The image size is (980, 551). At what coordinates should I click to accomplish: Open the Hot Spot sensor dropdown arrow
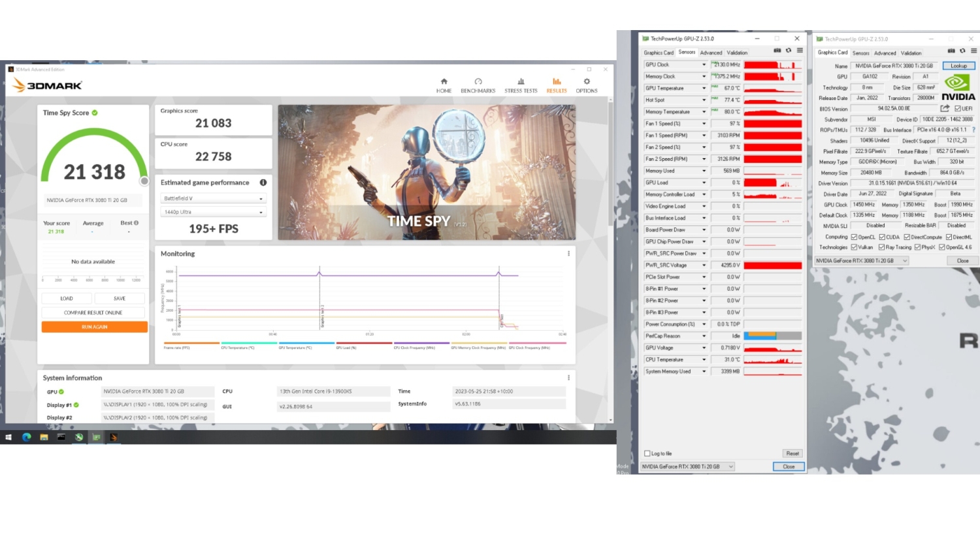704,100
